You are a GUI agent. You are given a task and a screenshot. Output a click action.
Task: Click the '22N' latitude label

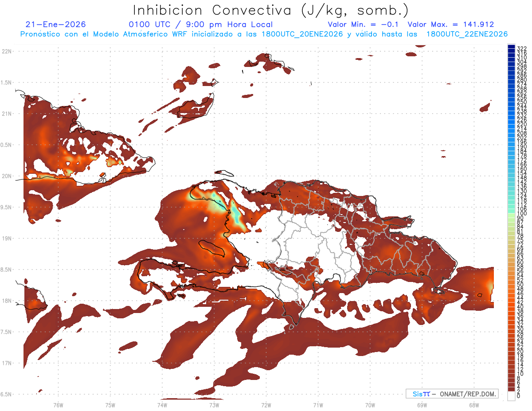tap(8, 51)
